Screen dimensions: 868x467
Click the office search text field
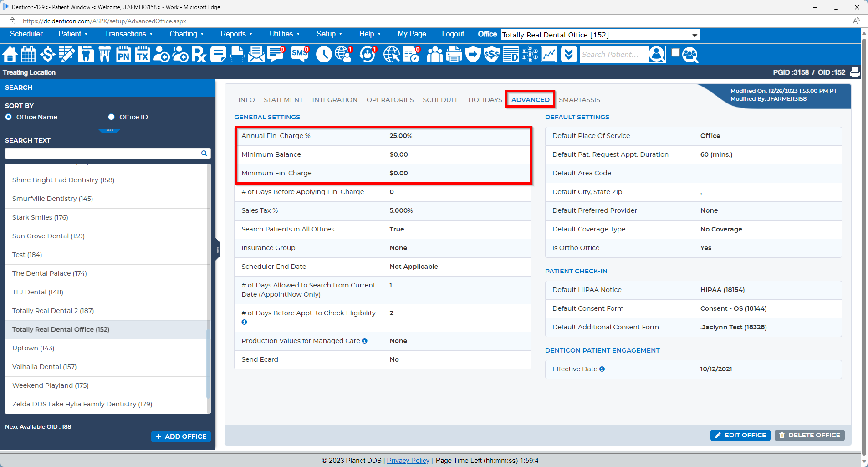[x=102, y=153]
